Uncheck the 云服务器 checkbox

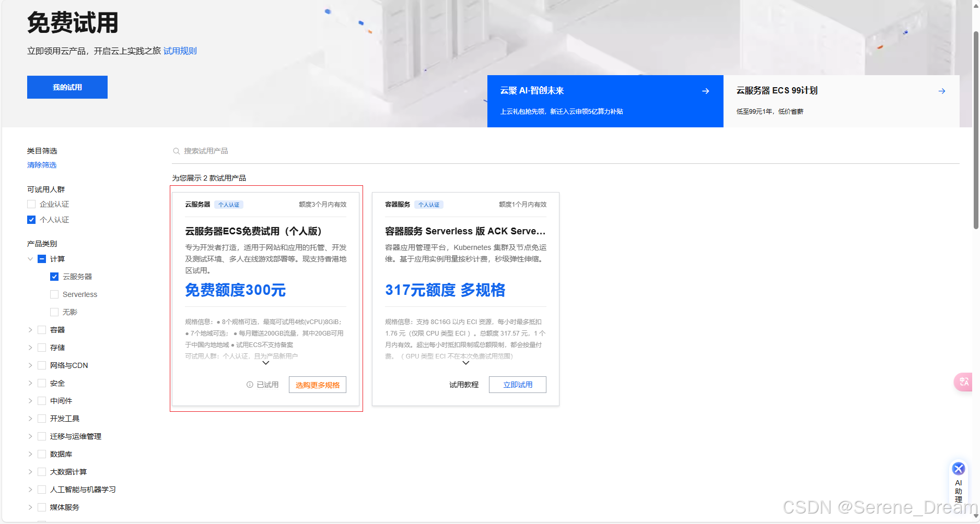tap(54, 277)
